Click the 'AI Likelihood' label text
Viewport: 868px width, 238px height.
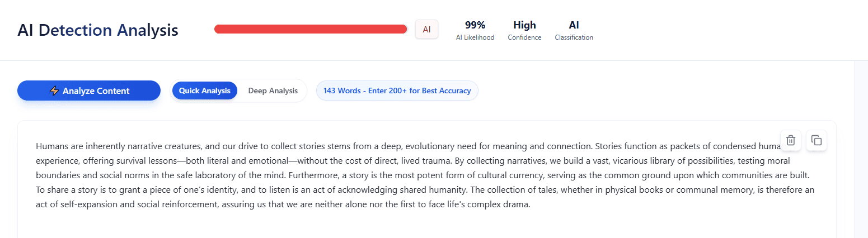[475, 37]
